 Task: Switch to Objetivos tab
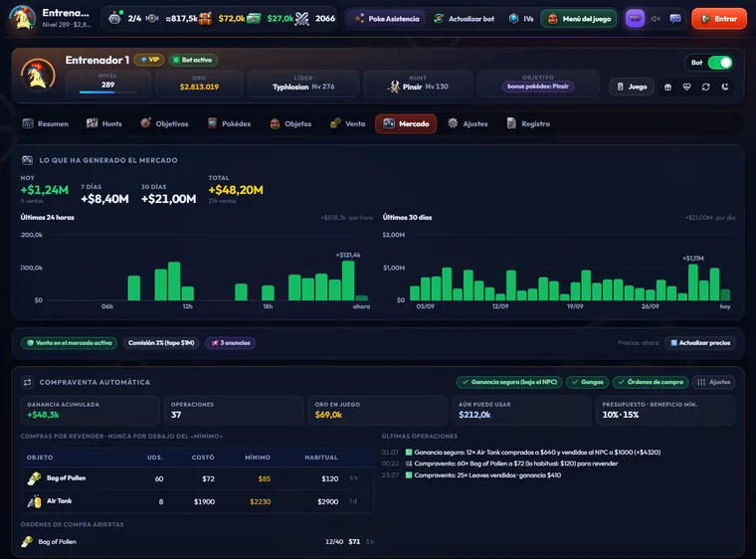coord(164,124)
